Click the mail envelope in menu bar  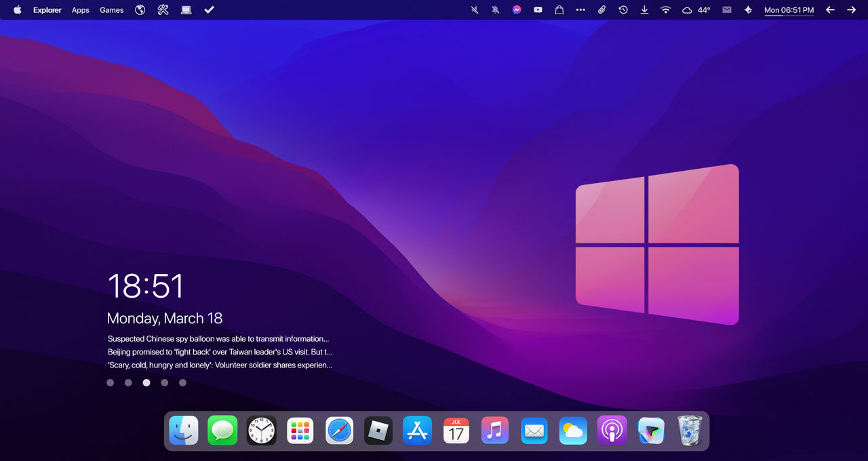click(727, 10)
